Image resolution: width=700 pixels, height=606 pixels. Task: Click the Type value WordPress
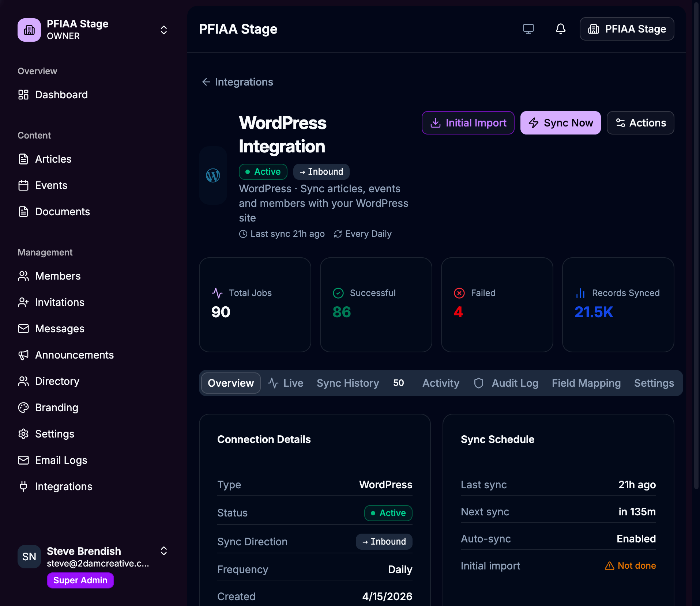386,485
